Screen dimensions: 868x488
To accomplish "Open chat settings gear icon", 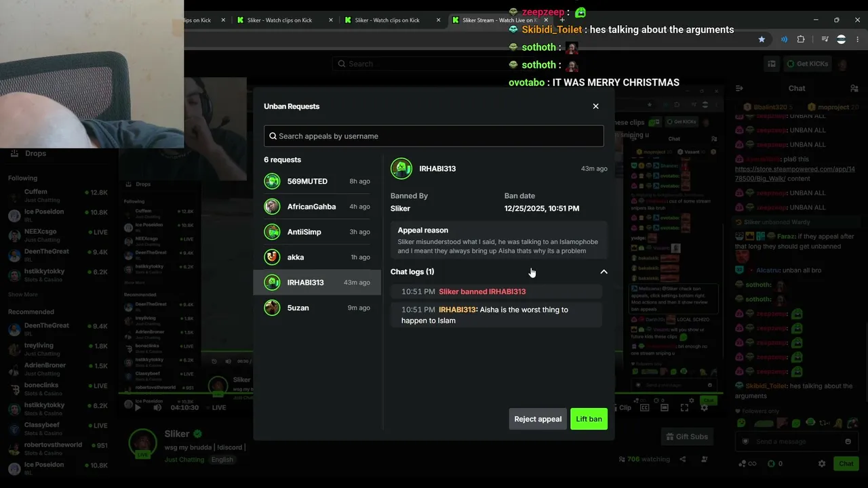I will coord(822,464).
